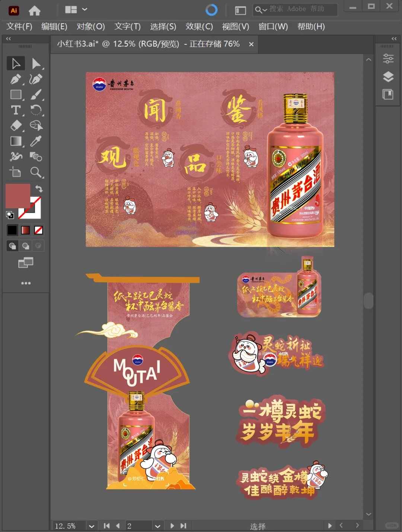Select the Shape Builder tool
This screenshot has height=532, width=402.
36,126
